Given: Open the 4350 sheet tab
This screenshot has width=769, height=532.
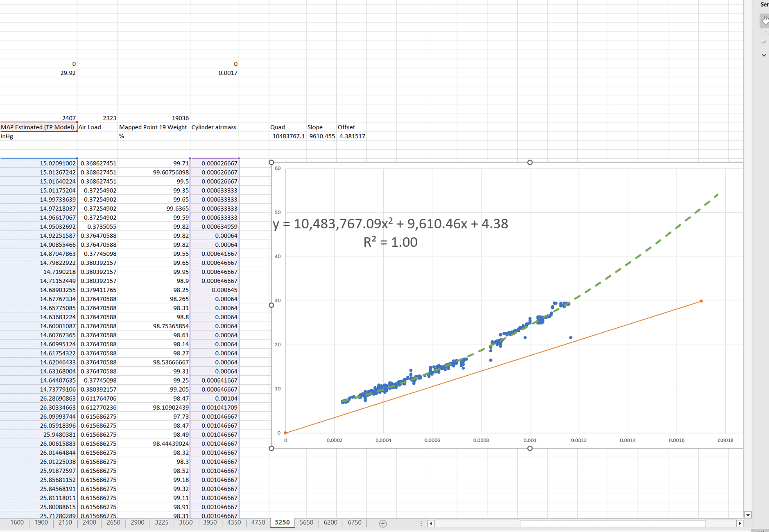Looking at the screenshot, I should tap(234, 523).
